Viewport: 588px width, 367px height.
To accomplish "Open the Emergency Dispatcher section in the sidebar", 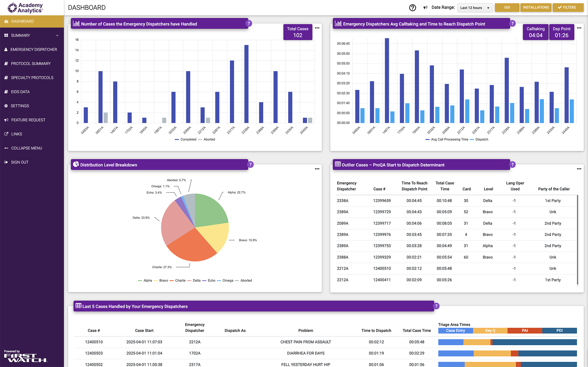I will point(34,49).
